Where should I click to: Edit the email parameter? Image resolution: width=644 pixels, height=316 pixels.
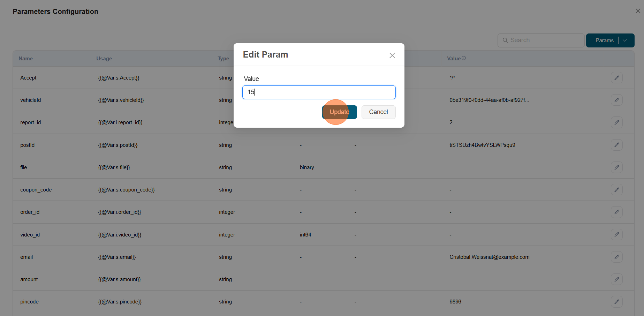click(617, 257)
